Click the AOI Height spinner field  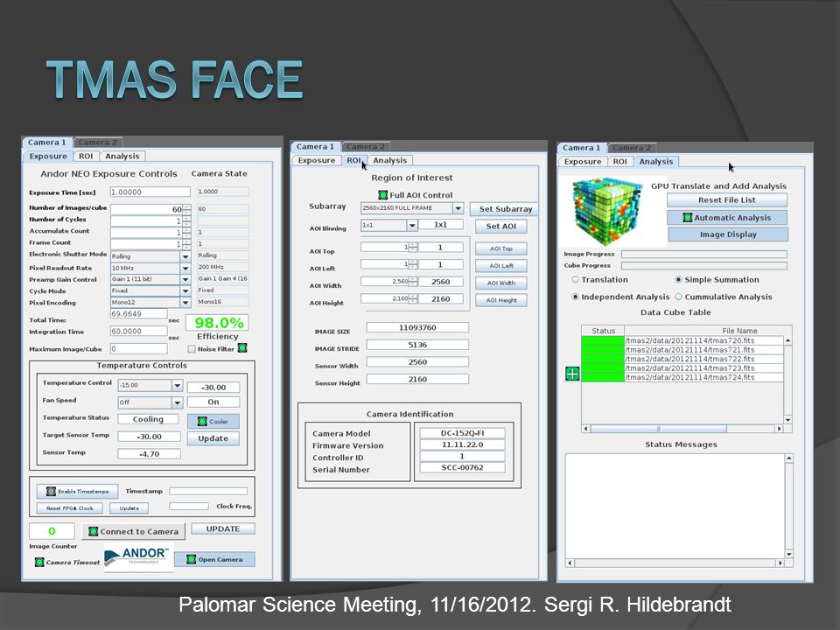(x=388, y=299)
